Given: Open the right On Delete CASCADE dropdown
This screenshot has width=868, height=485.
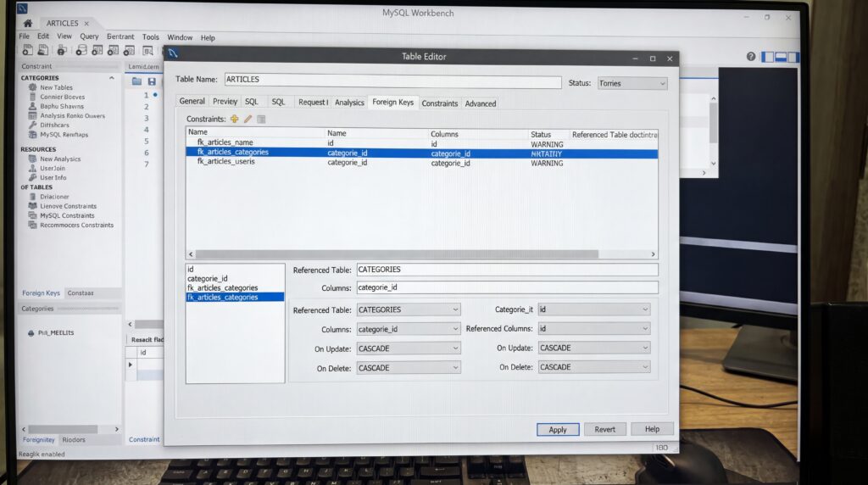Looking at the screenshot, I should tap(594, 367).
